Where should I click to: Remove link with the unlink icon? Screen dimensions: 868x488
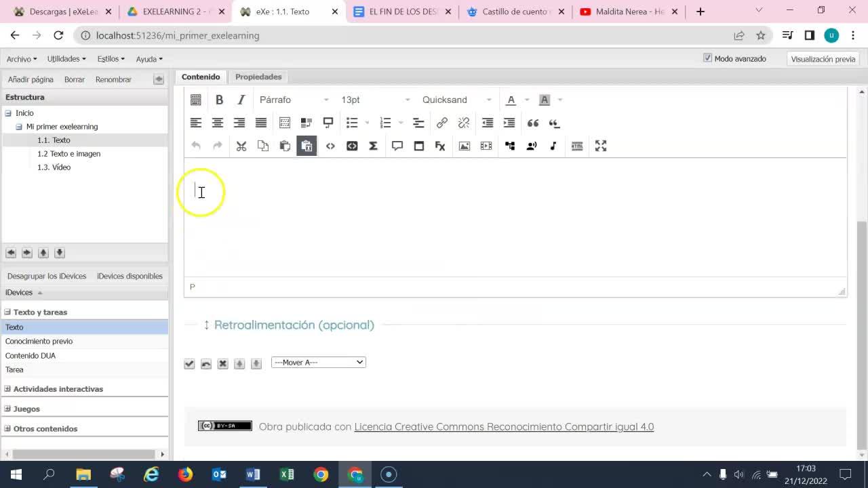point(464,123)
